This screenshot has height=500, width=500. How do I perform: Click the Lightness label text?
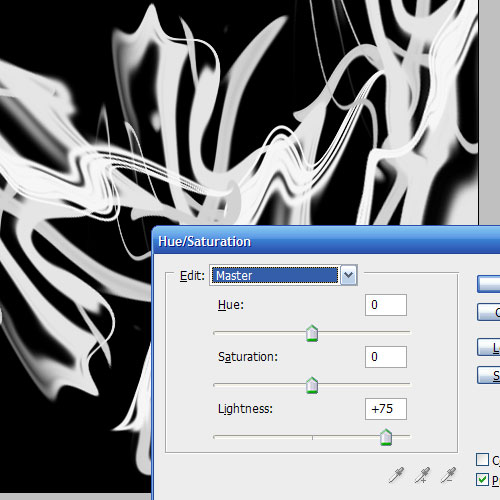pyautogui.click(x=245, y=409)
